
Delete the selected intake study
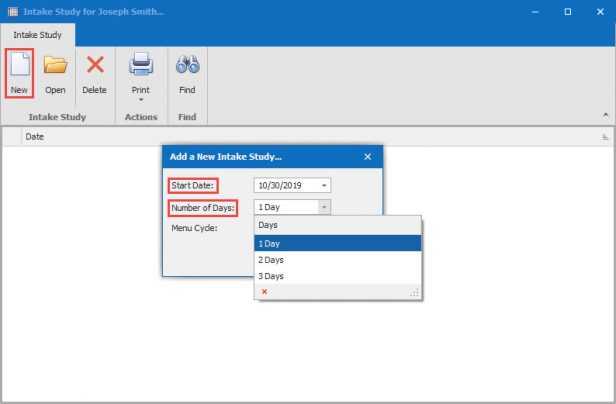94,73
